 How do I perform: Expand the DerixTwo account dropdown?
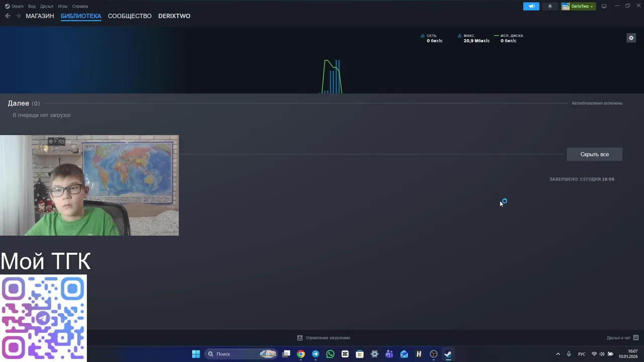[579, 7]
